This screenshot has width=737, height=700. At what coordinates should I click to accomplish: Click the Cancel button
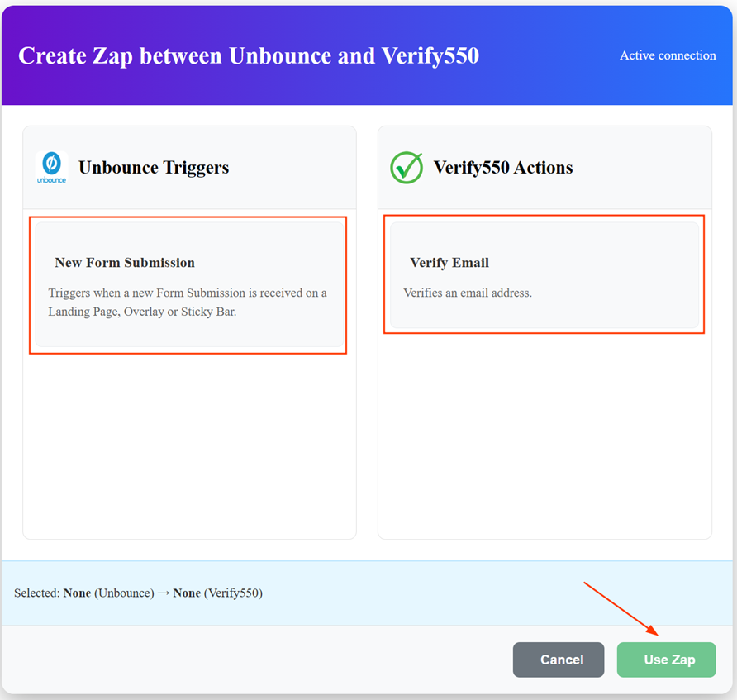click(x=559, y=660)
